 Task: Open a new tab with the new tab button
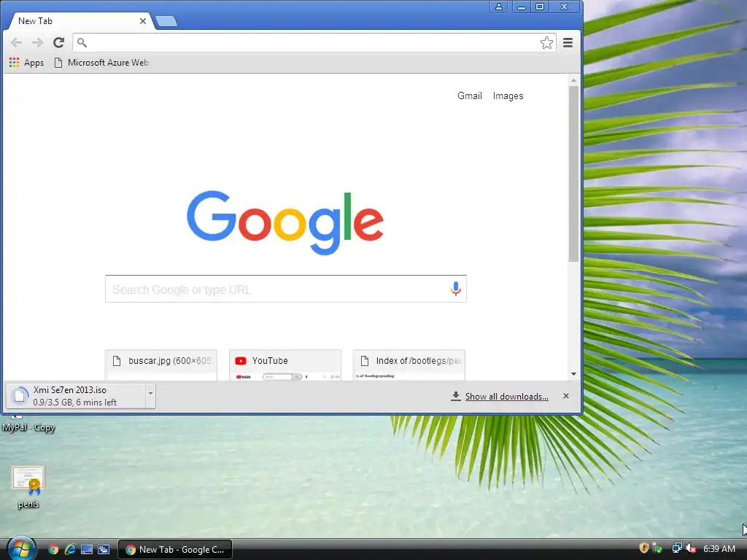point(166,21)
